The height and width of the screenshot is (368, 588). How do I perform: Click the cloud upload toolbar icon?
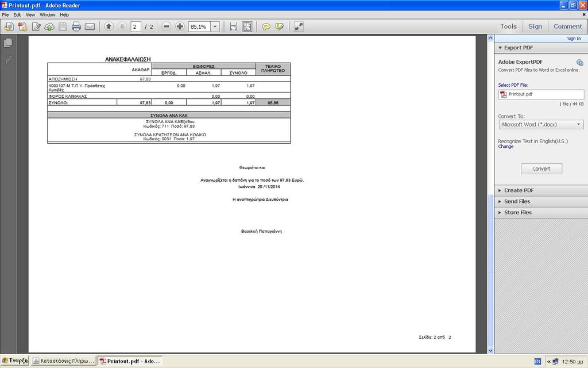(49, 26)
